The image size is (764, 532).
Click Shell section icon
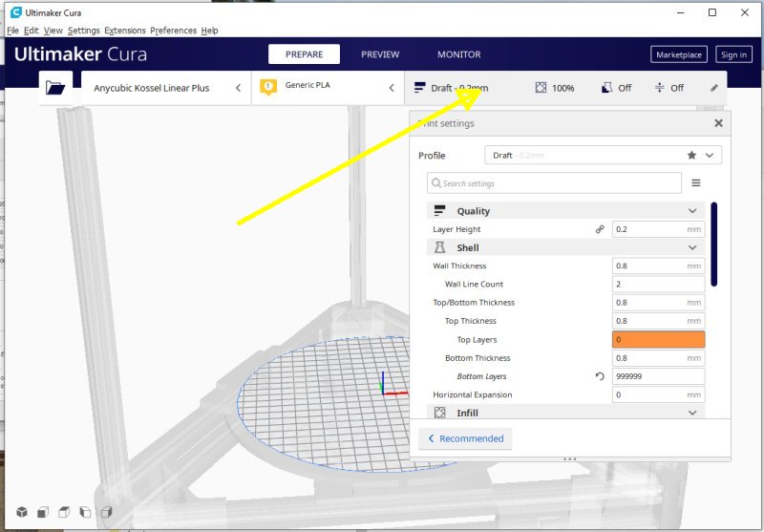tap(439, 247)
